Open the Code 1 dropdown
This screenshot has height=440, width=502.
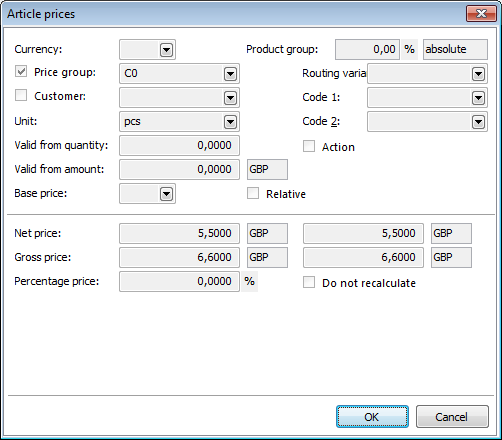click(478, 98)
